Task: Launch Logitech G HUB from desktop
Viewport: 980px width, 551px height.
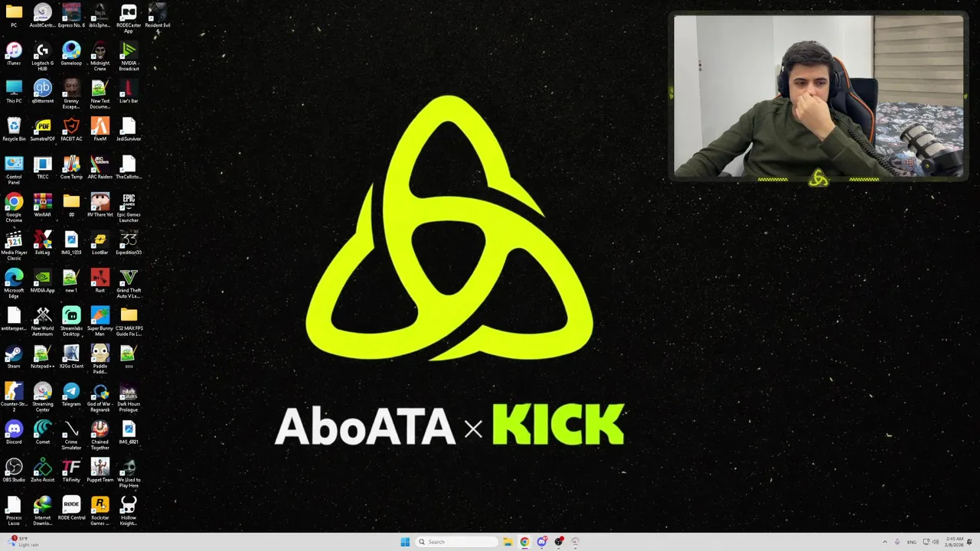Action: [43, 57]
